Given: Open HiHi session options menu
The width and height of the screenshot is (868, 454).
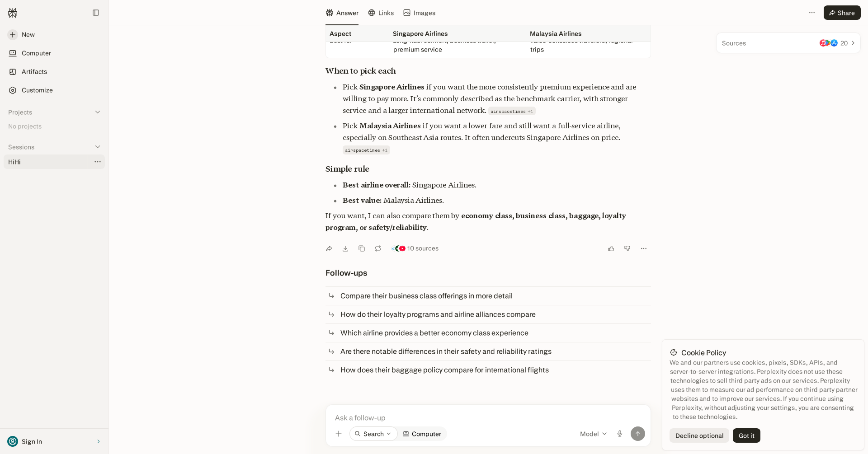Looking at the screenshot, I should click(98, 162).
